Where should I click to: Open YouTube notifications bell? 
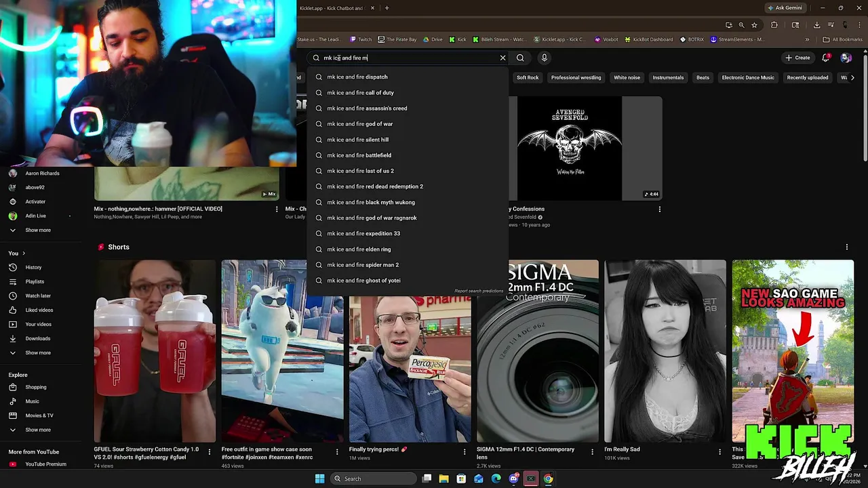[x=826, y=58]
